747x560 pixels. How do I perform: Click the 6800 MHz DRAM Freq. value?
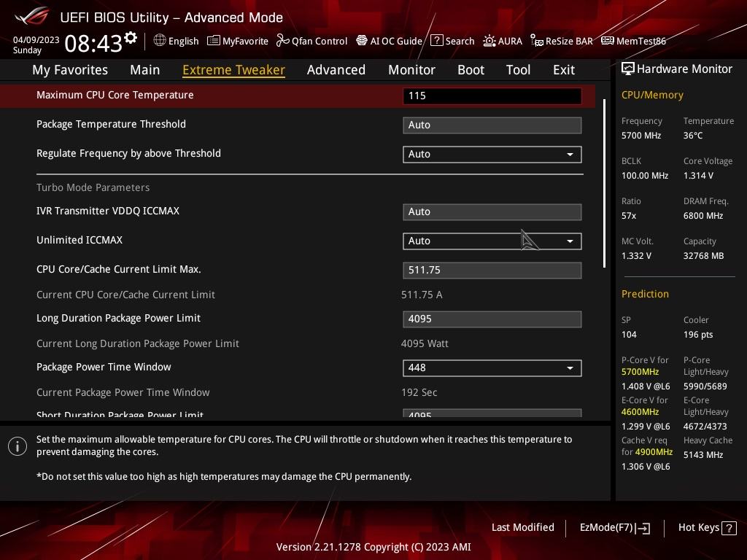703,216
